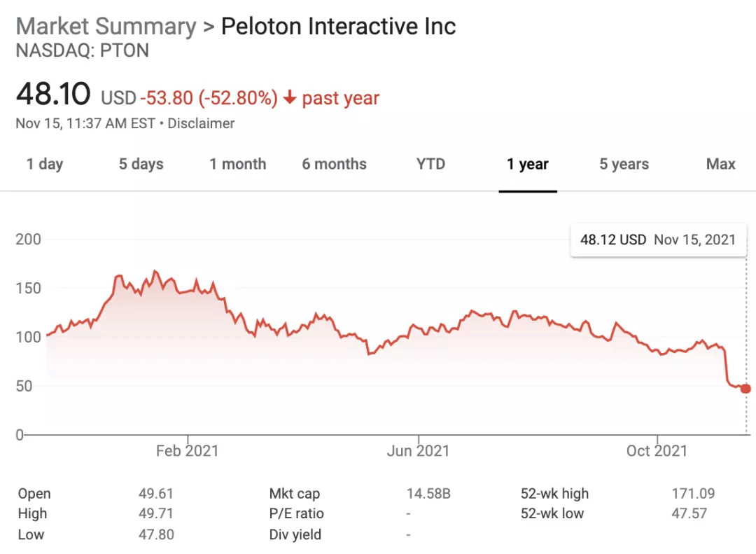Viewport: 756px width, 554px height.
Task: Click the red current-price dot on chart
Action: pyautogui.click(x=746, y=389)
